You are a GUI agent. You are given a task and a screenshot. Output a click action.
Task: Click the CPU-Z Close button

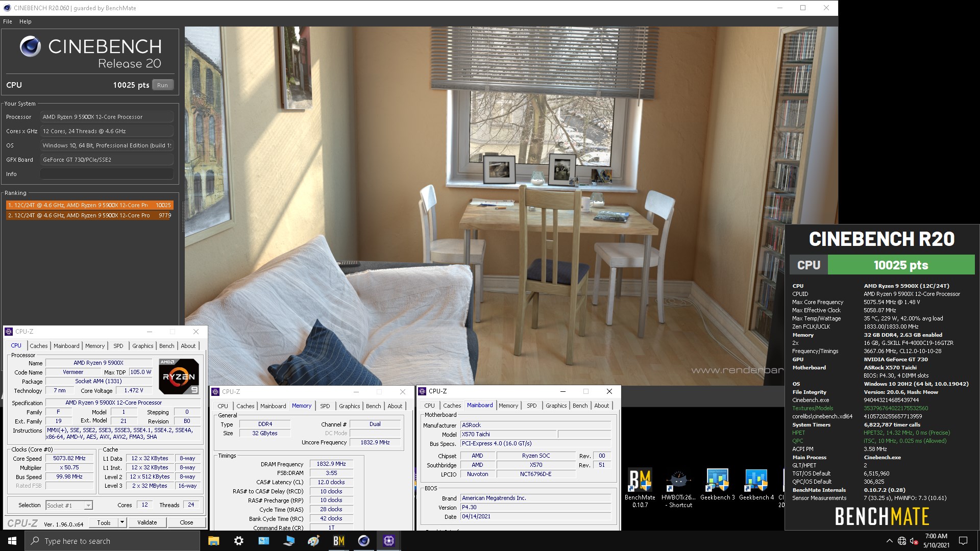(187, 522)
